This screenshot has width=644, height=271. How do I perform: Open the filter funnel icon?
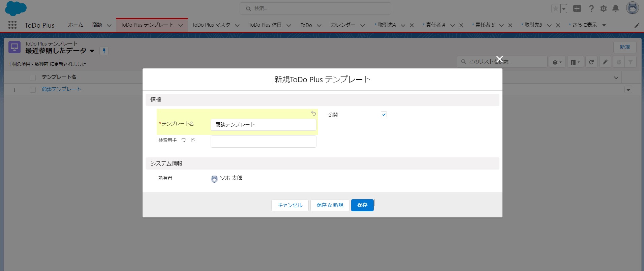coord(631,62)
